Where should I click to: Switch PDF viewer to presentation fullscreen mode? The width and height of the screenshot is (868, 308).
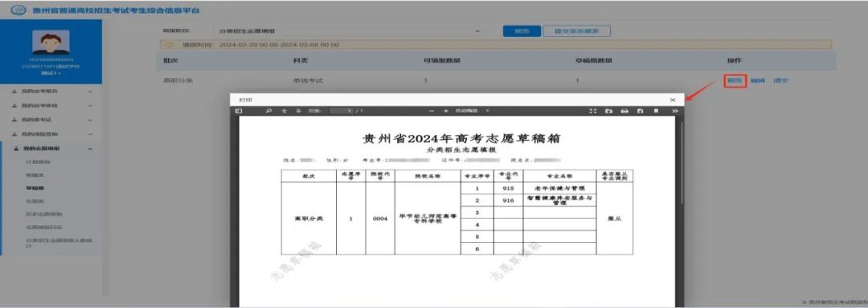593,111
